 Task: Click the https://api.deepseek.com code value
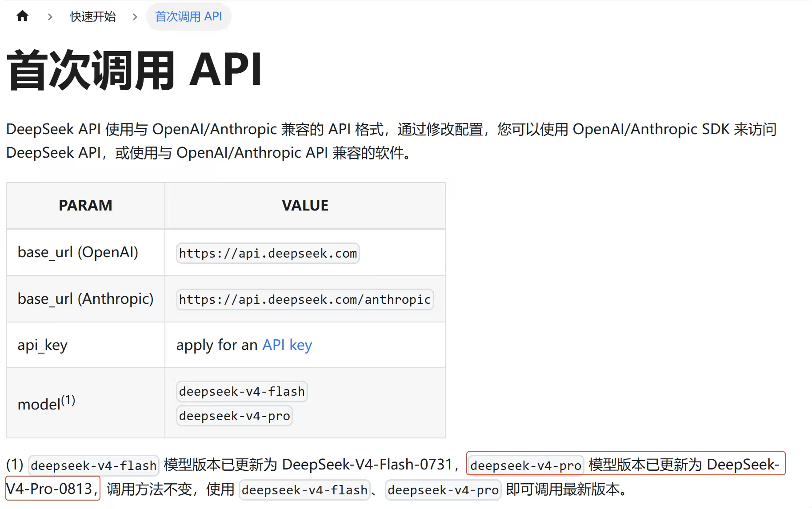(x=268, y=253)
